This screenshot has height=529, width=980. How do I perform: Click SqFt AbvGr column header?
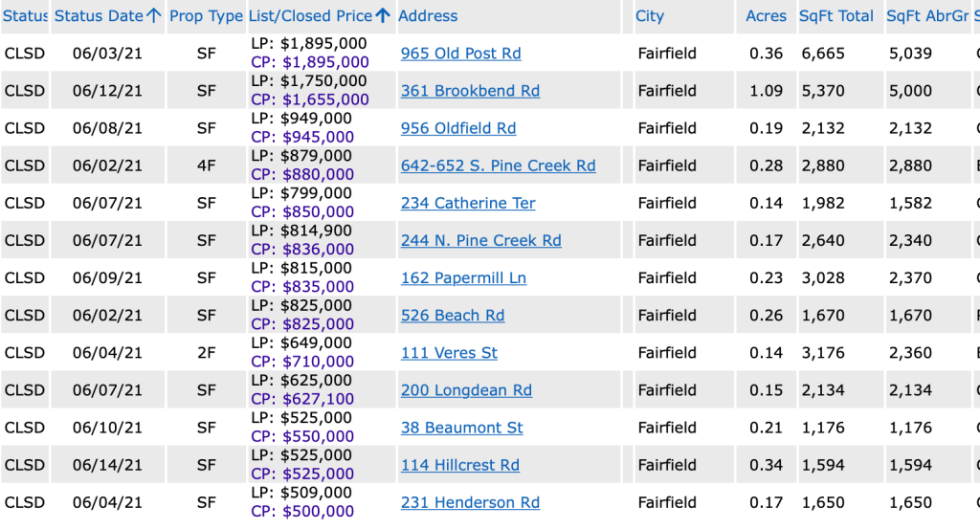[x=926, y=16]
